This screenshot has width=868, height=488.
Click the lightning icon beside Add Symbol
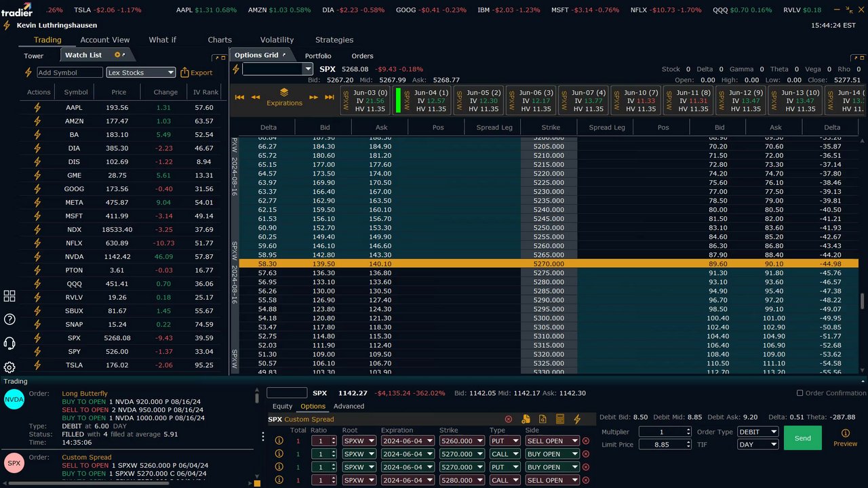coord(28,73)
